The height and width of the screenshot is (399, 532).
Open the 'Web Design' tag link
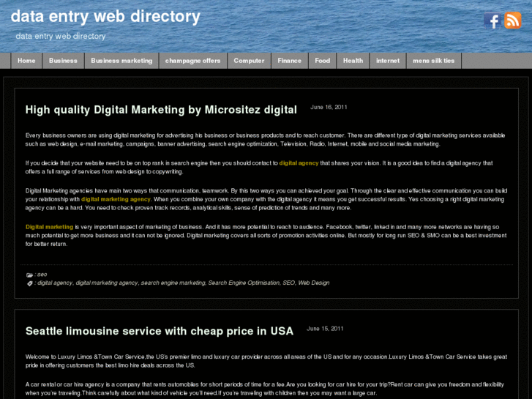point(313,283)
